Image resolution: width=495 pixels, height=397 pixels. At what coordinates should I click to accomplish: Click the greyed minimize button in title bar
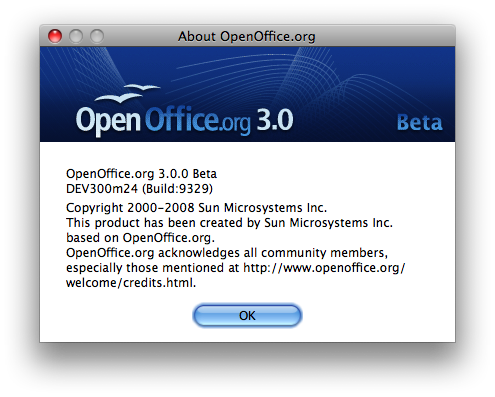pyautogui.click(x=76, y=36)
